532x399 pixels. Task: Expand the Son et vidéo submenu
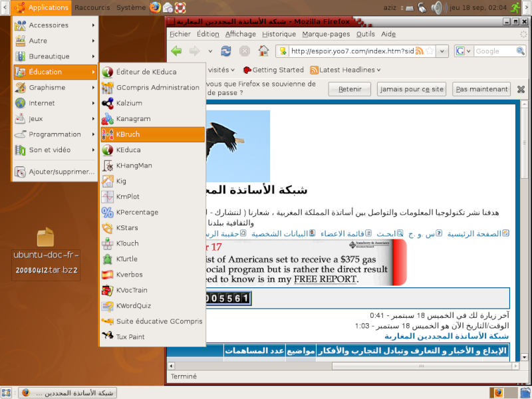click(x=55, y=150)
